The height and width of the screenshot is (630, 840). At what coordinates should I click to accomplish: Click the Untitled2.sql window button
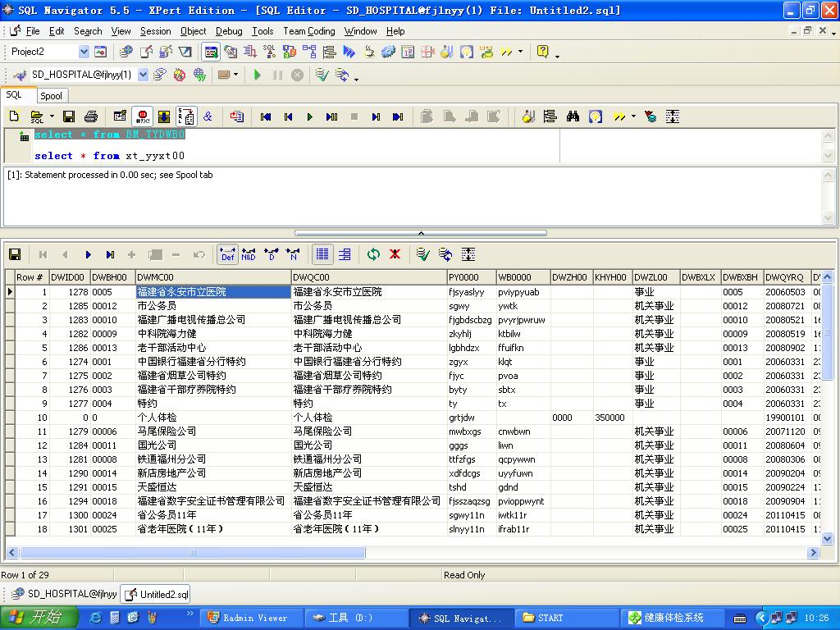tap(156, 594)
